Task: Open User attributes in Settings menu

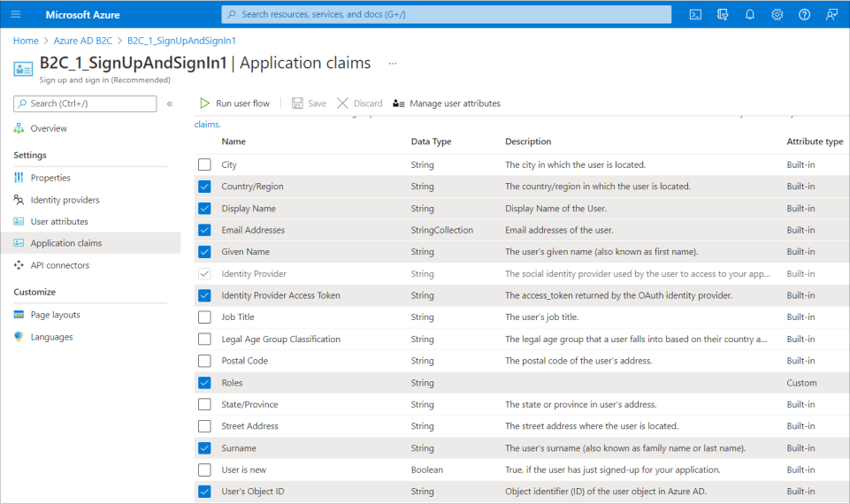Action: coord(59,222)
